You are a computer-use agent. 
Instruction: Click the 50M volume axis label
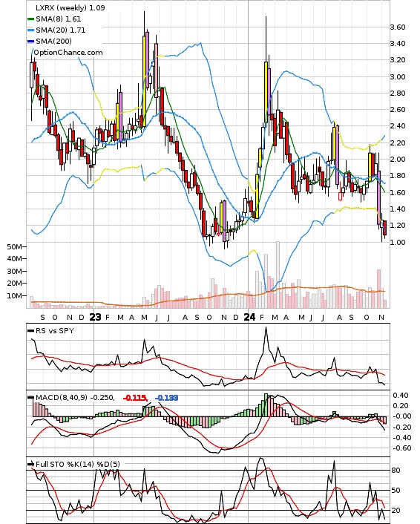click(x=14, y=246)
